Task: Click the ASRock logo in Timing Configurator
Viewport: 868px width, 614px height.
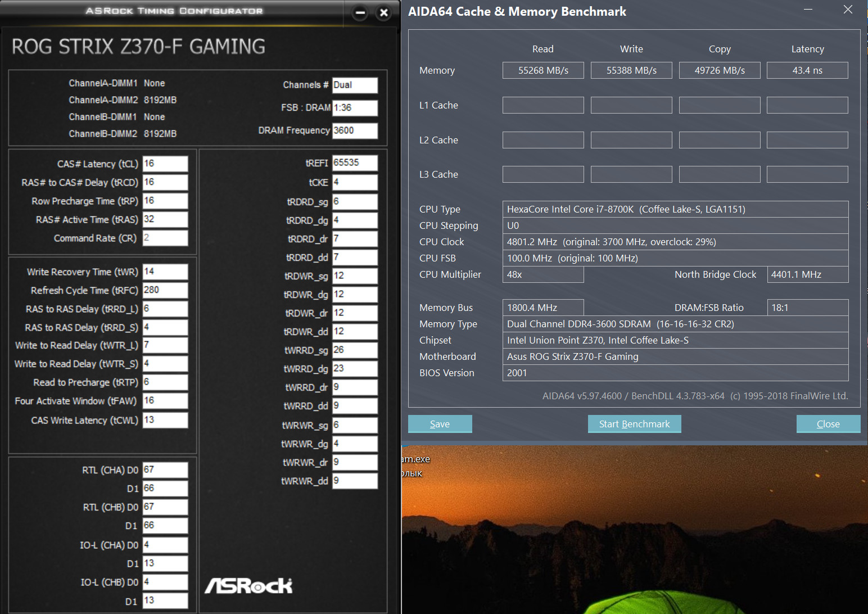Action: tap(248, 586)
